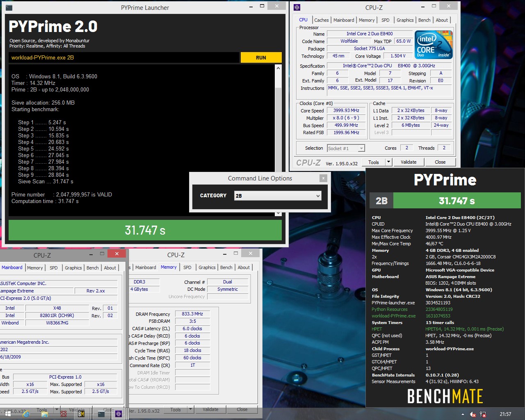The width and height of the screenshot is (525, 420).
Task: Show hidden tray icons arrow
Action: click(463, 414)
